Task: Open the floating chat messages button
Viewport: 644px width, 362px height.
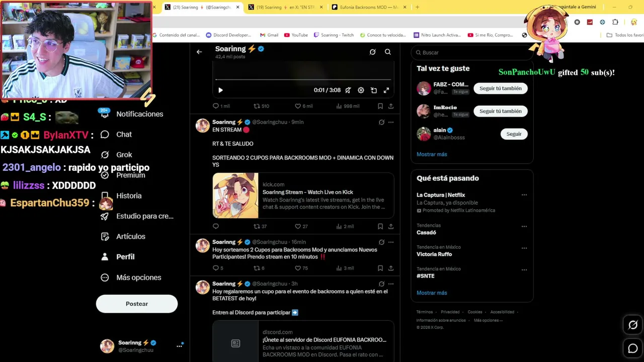Action: [633, 348]
